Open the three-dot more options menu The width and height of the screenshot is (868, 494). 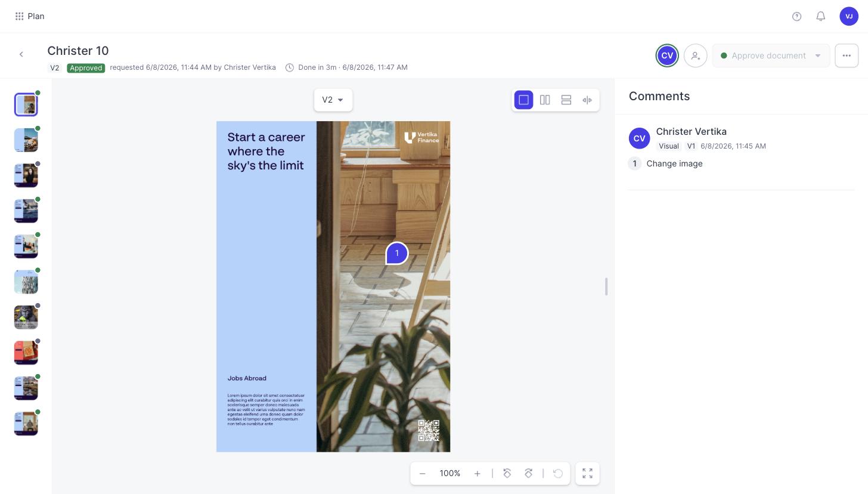(x=847, y=55)
